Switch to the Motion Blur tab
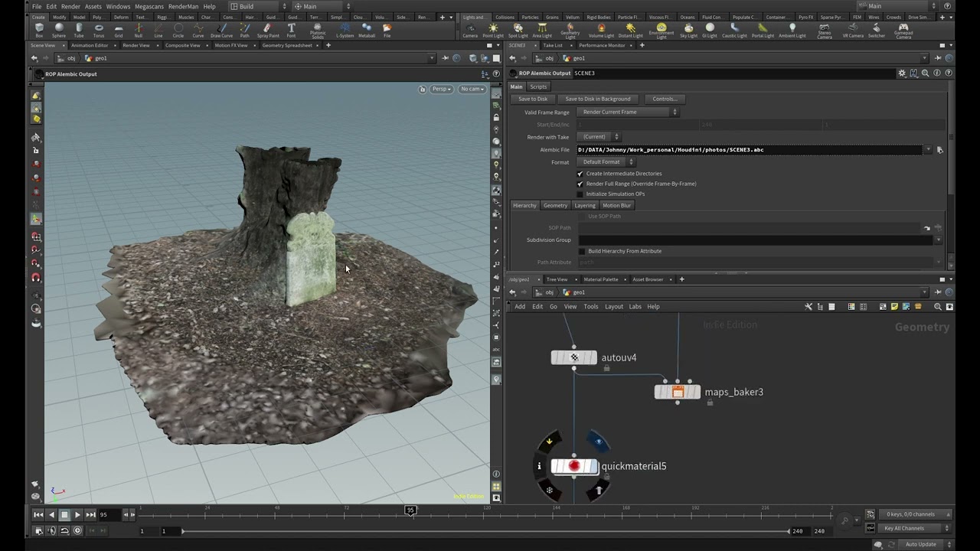 click(x=616, y=205)
